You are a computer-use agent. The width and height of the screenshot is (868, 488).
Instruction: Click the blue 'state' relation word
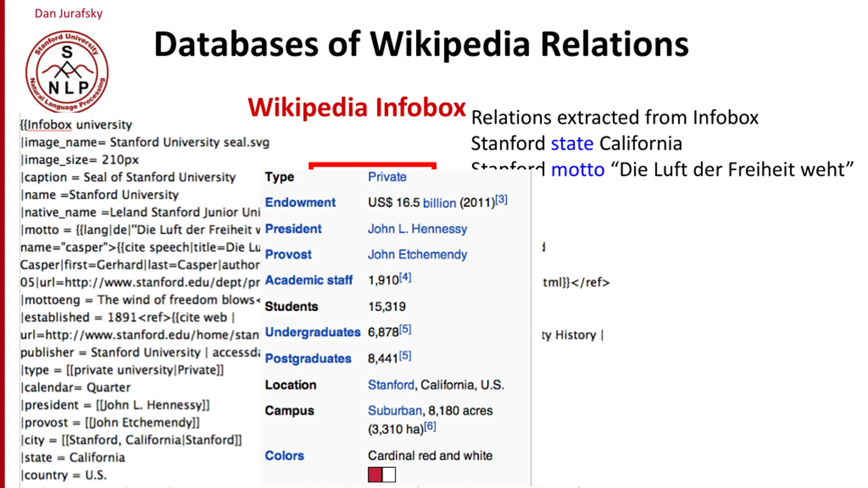click(572, 144)
